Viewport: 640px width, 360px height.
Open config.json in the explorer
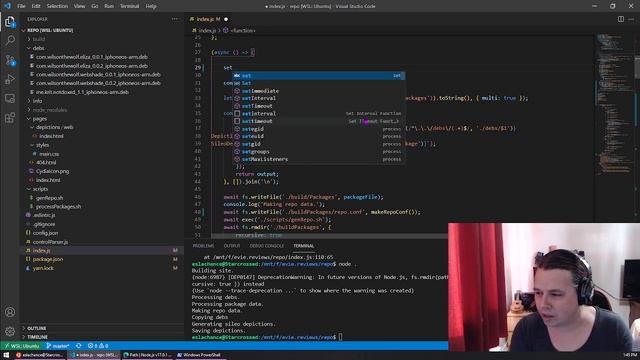(x=45, y=233)
